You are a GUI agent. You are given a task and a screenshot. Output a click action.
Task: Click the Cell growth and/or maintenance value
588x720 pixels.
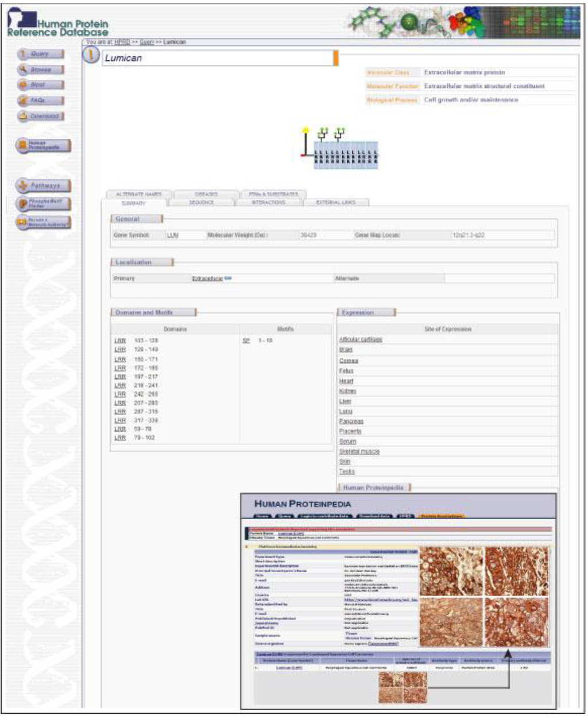tap(471, 100)
